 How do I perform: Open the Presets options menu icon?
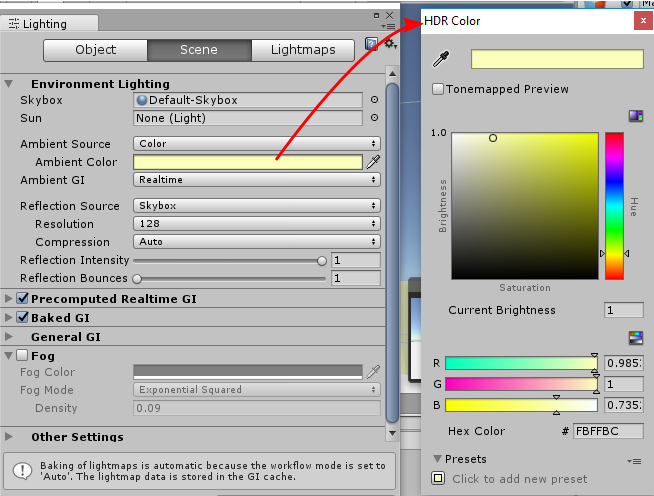click(634, 461)
